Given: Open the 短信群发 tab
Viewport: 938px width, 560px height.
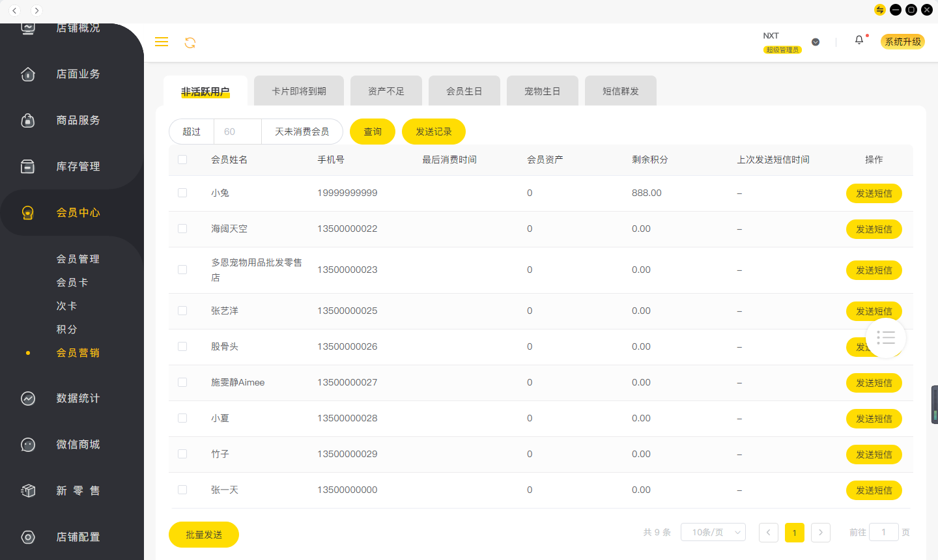Looking at the screenshot, I should (620, 90).
